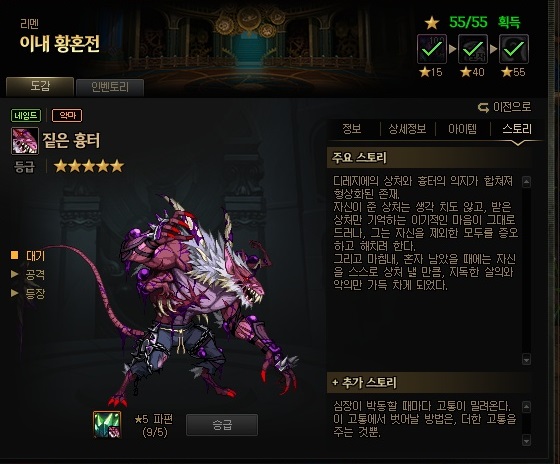This screenshot has height=464, width=560.
Task: Open the 아이템 tab
Action: click(x=462, y=129)
